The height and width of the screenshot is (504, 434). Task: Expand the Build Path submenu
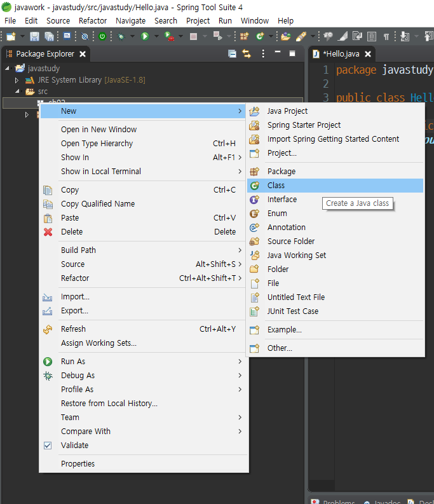[144, 250]
